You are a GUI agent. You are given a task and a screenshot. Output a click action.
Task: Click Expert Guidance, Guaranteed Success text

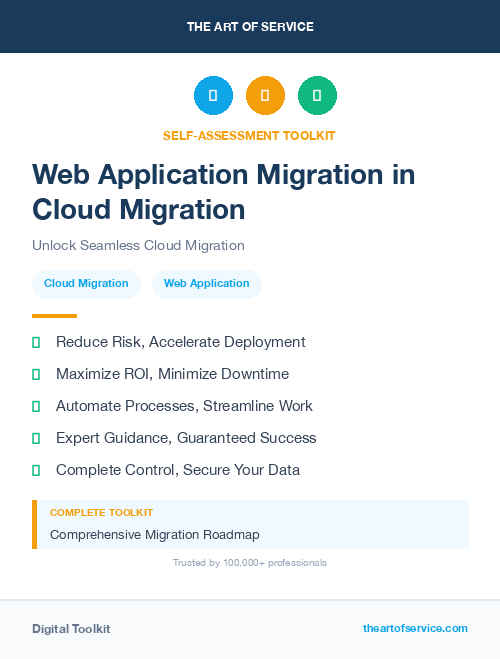186,438
